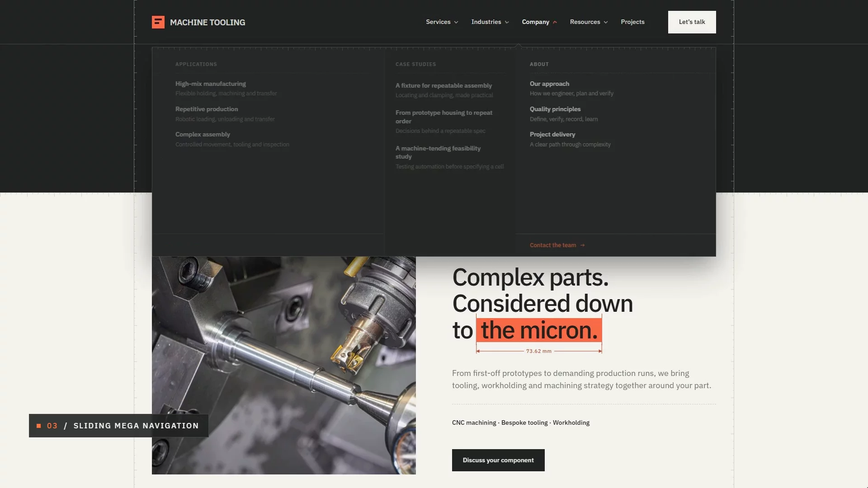Open Our approach in About column
868x488 pixels.
pos(571,88)
